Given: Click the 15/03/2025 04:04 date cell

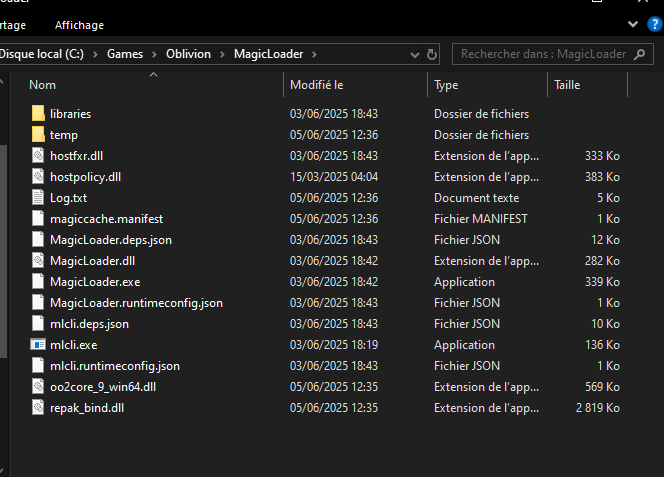Looking at the screenshot, I should pyautogui.click(x=334, y=177).
